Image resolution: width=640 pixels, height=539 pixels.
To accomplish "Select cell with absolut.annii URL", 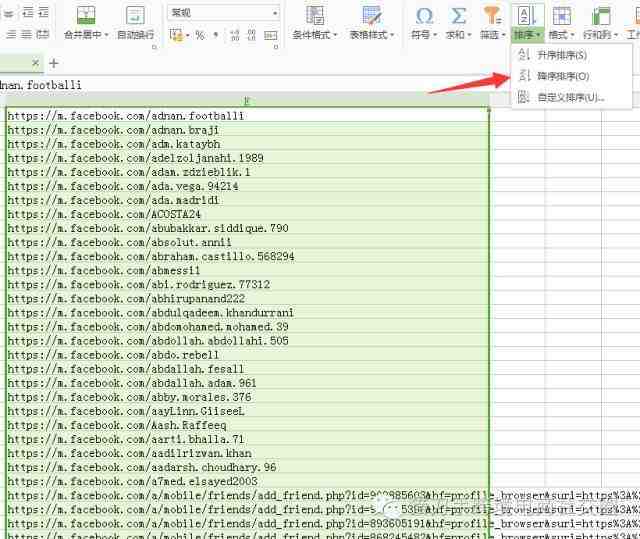I will [247, 242].
